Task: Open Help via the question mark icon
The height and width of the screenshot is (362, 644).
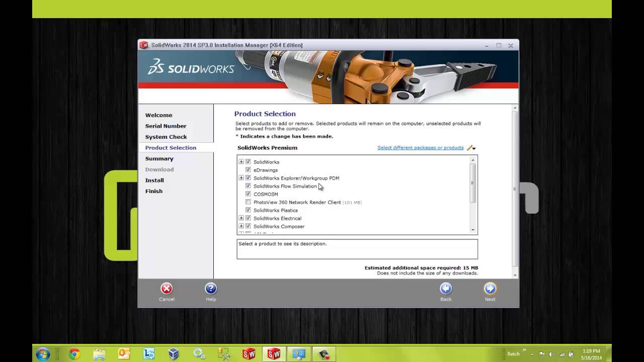Action: tap(211, 289)
